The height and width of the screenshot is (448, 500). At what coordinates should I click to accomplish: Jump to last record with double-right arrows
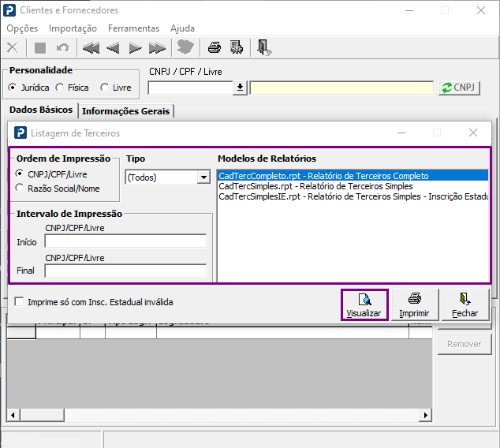(x=157, y=48)
